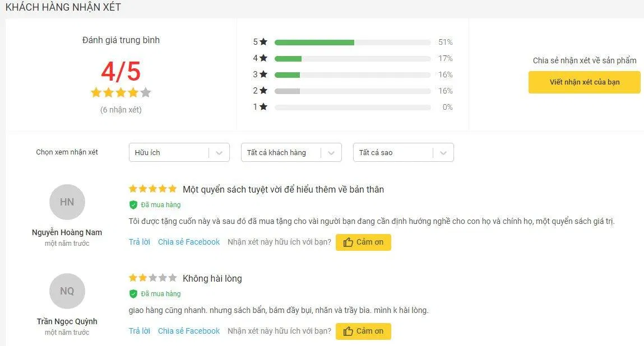Screen dimensions: 644x346
Task: Select the green Đã mua hàng checkmark icon
Action: click(x=133, y=204)
